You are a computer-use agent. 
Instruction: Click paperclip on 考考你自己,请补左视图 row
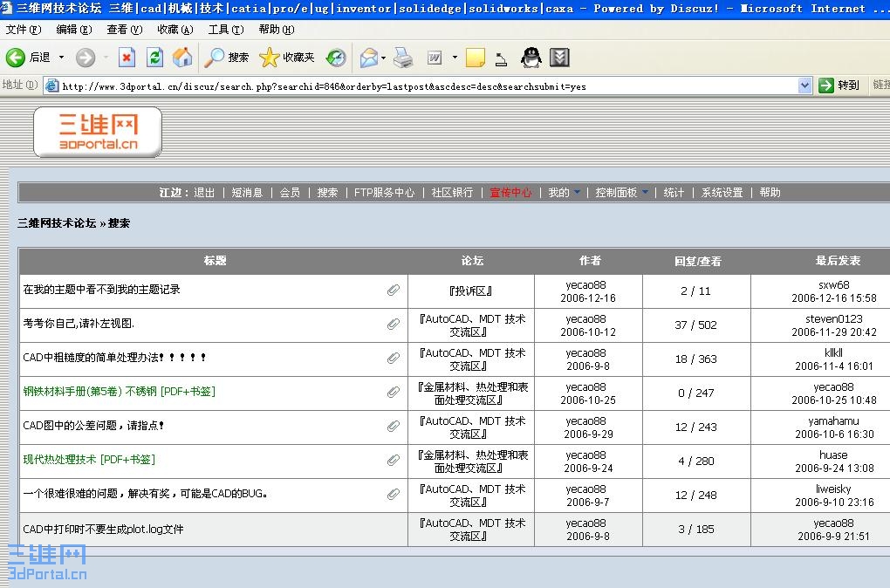click(x=394, y=324)
